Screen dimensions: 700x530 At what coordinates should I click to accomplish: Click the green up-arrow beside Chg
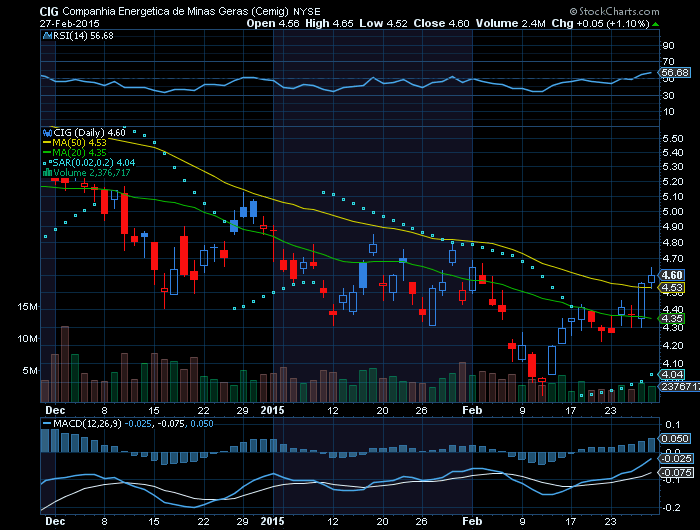pos(655,24)
